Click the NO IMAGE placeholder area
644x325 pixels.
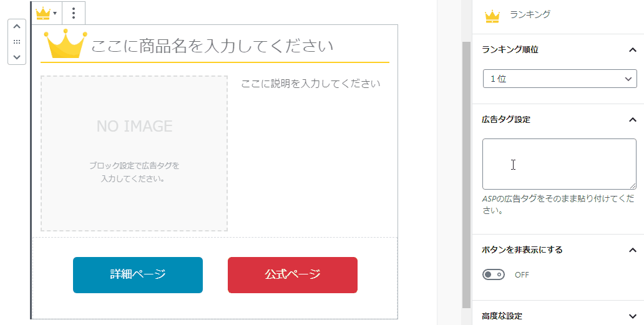[x=134, y=153]
